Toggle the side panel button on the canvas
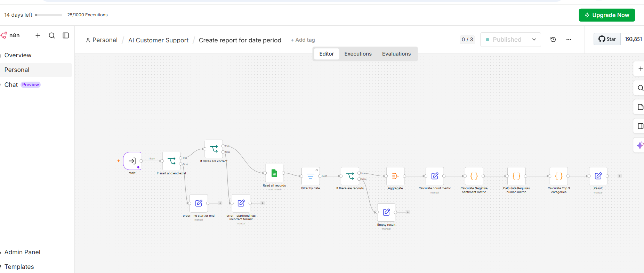This screenshot has height=273, width=644. [x=640, y=126]
